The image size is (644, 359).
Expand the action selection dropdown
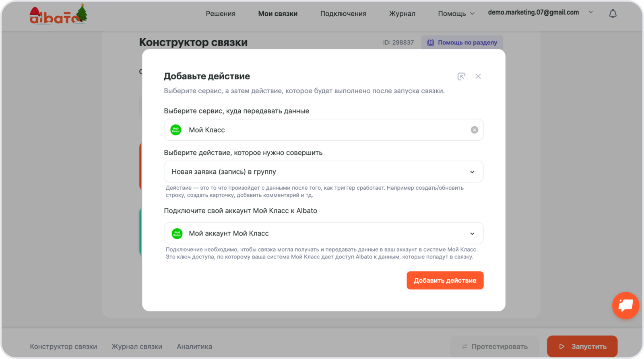coord(472,172)
